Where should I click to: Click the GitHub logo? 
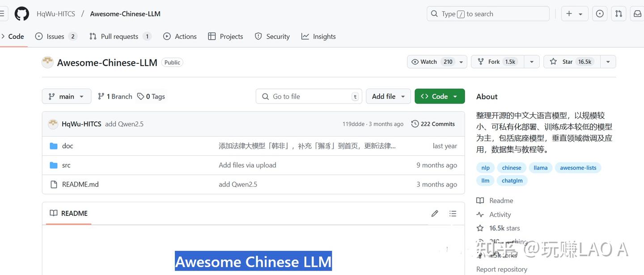coord(21,13)
